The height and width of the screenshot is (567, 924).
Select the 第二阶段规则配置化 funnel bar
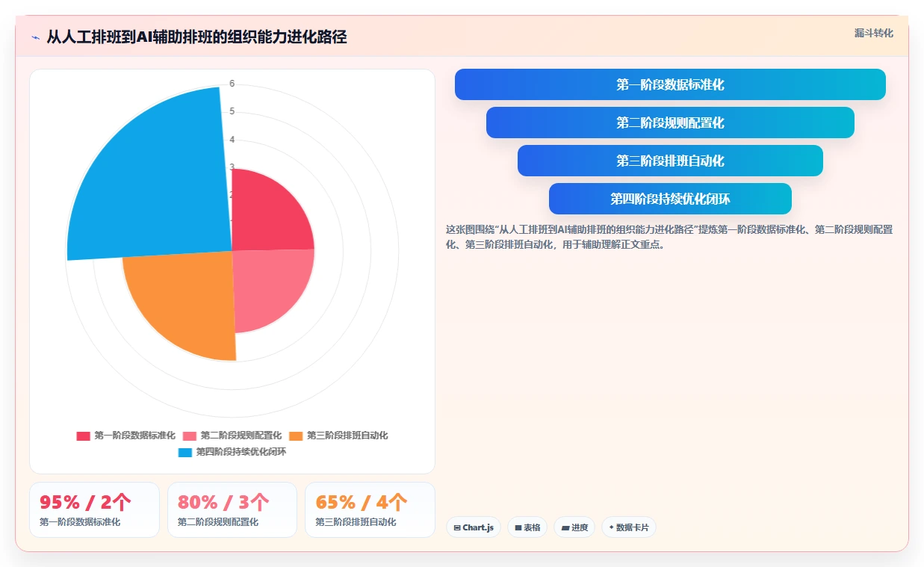pyautogui.click(x=670, y=123)
